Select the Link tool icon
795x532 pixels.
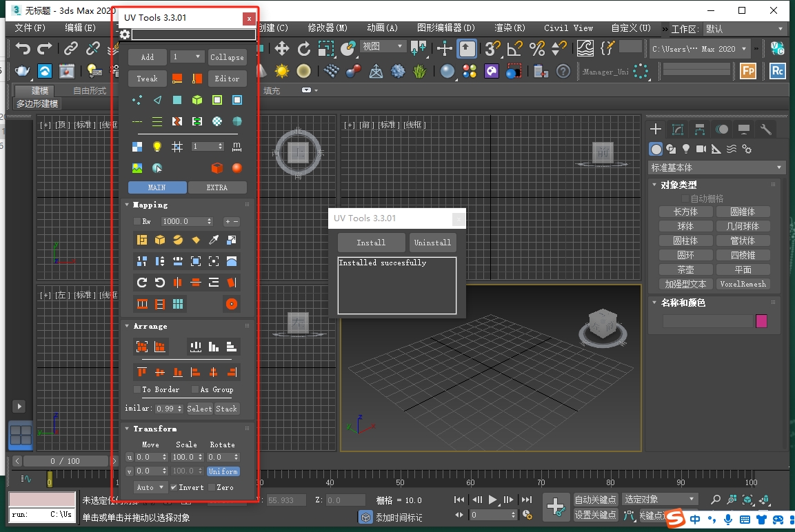click(x=70, y=49)
